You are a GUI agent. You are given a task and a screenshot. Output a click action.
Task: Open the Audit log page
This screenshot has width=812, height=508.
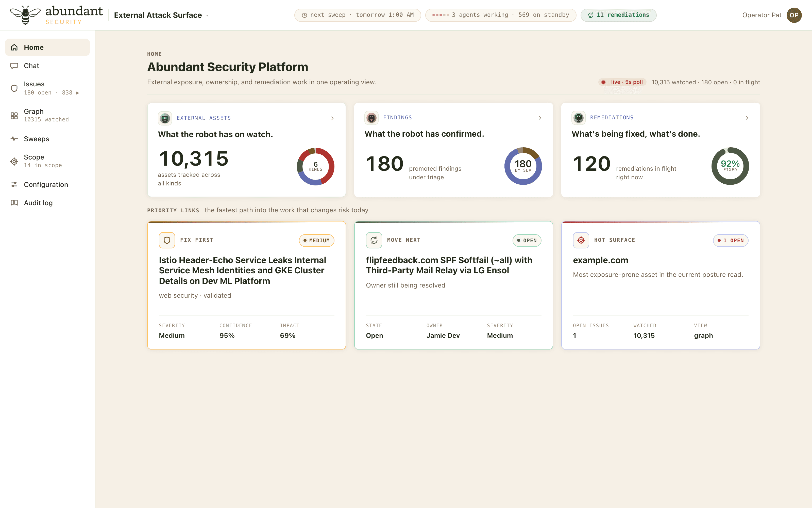(x=47, y=203)
